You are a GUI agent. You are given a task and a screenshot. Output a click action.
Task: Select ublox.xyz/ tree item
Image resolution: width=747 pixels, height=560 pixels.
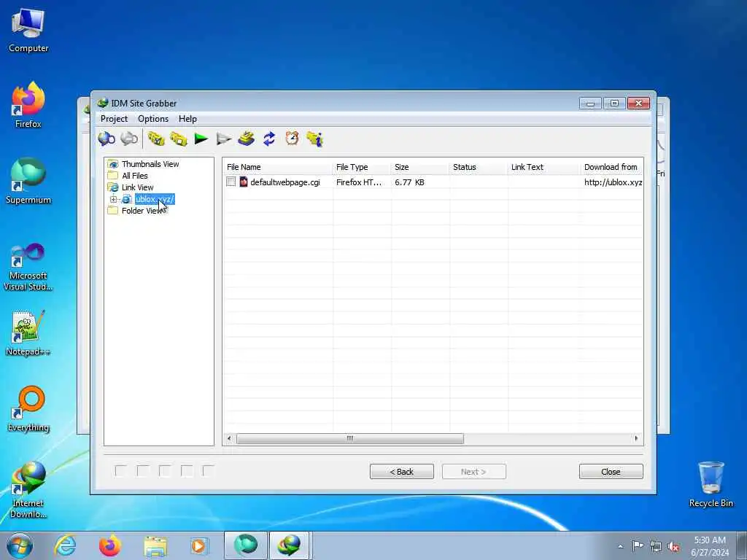pos(155,199)
